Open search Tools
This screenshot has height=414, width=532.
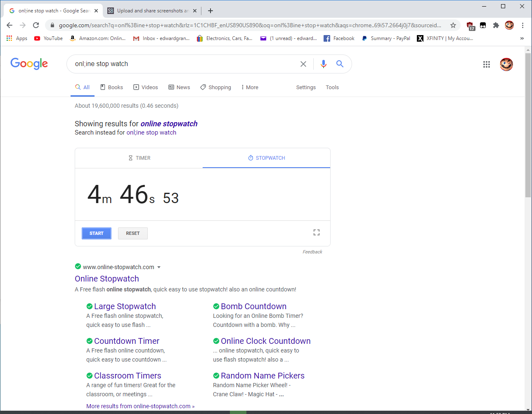point(332,88)
